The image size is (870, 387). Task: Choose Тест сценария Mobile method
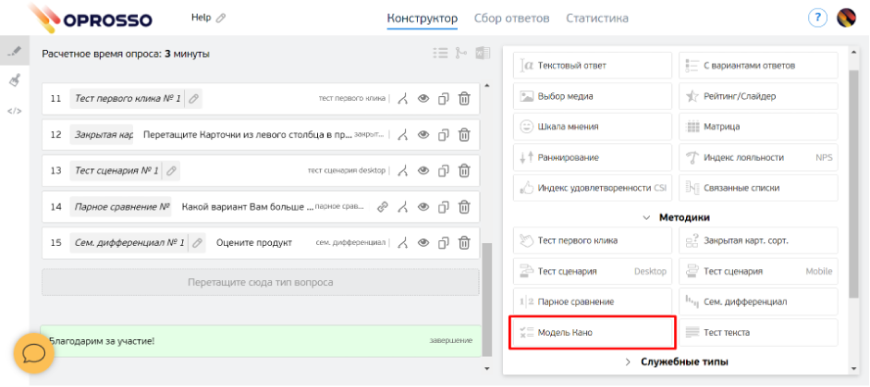[758, 271]
